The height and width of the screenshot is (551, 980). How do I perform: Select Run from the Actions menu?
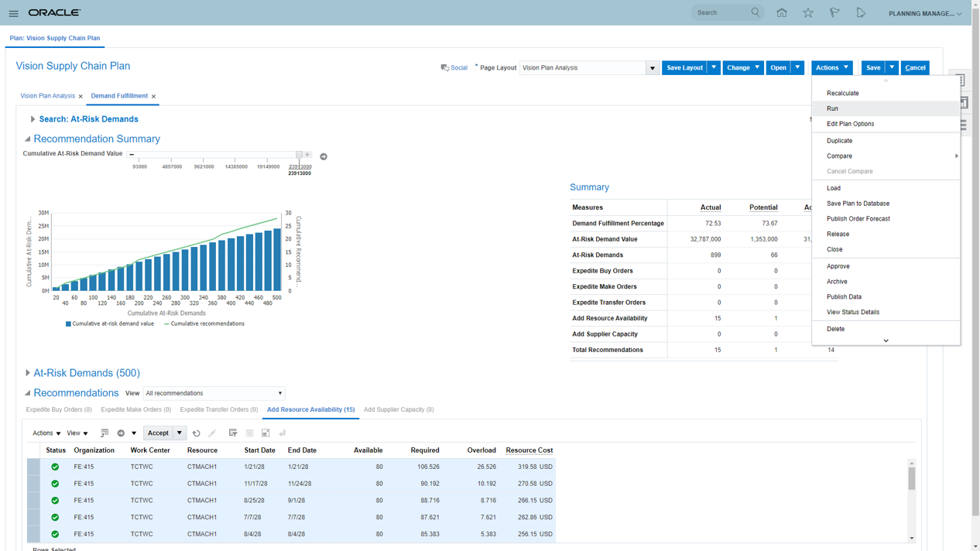coord(832,108)
